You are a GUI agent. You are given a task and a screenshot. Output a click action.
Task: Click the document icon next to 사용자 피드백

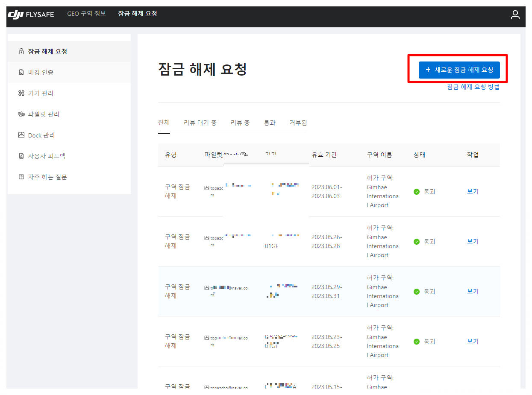tap(21, 156)
